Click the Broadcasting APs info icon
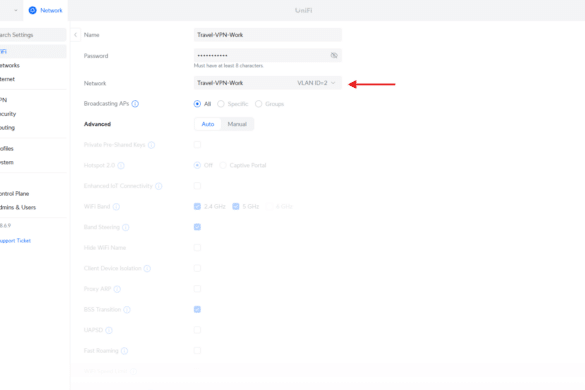 (135, 104)
